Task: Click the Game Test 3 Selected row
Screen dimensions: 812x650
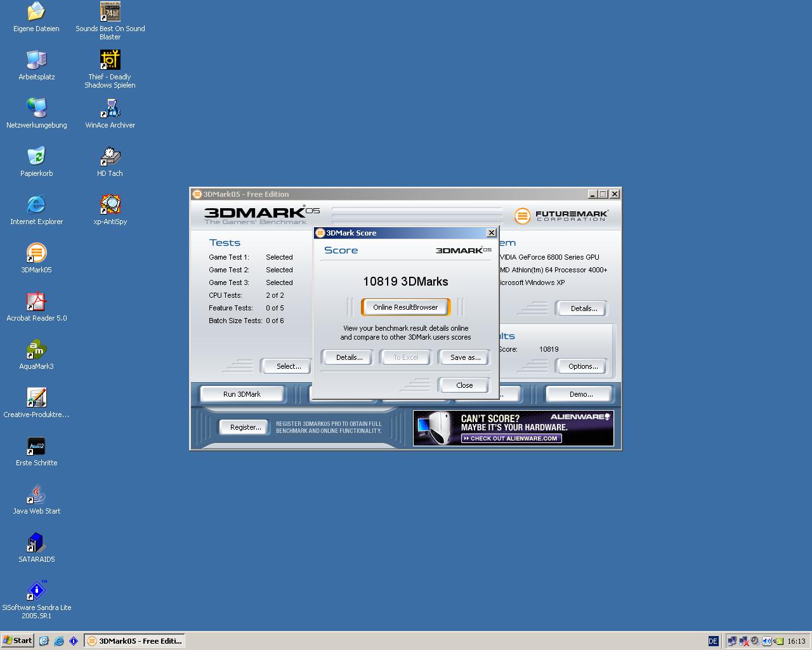Action: click(x=251, y=282)
